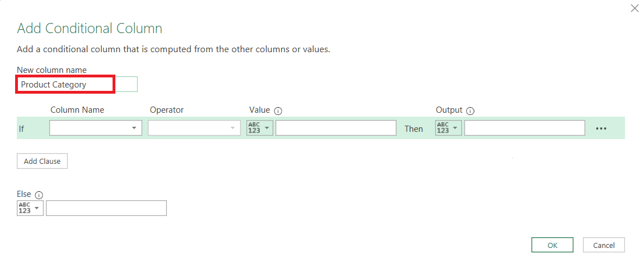Confirm with the OK button
The image size is (644, 267).
(x=552, y=245)
